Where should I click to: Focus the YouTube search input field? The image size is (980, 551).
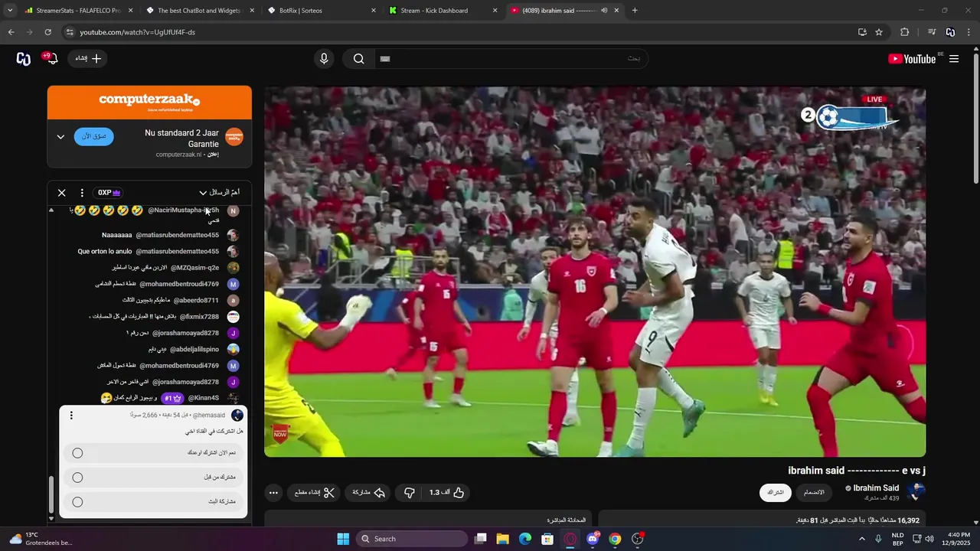coord(511,59)
